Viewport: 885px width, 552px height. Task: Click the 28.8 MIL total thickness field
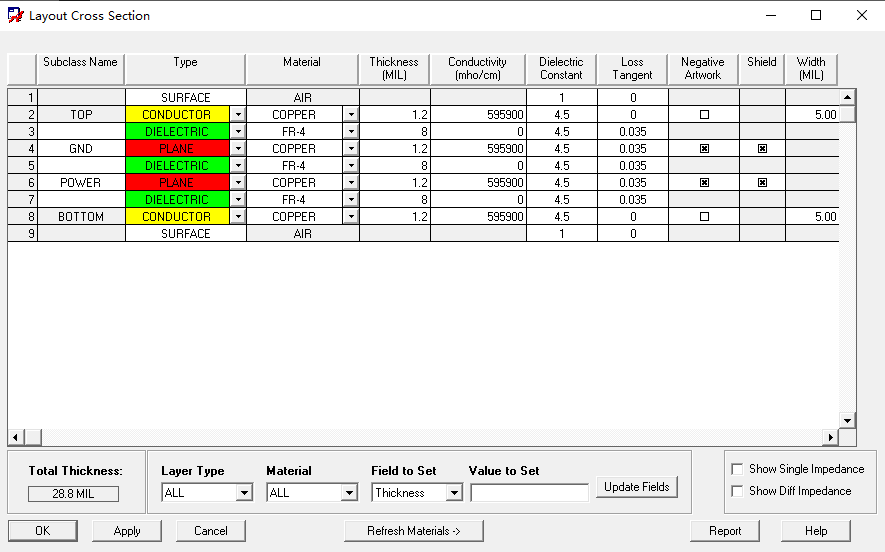tap(73, 493)
